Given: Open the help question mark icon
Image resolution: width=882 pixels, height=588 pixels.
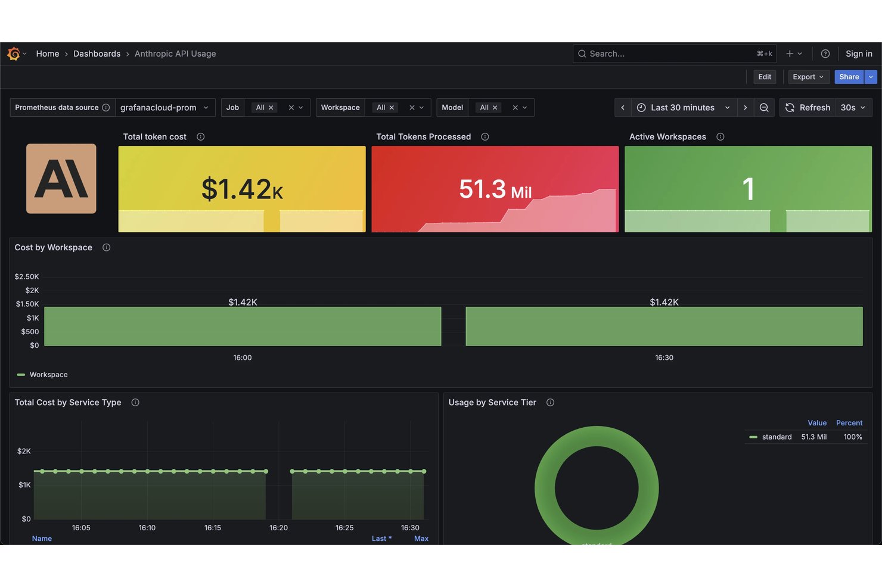Looking at the screenshot, I should (x=825, y=54).
